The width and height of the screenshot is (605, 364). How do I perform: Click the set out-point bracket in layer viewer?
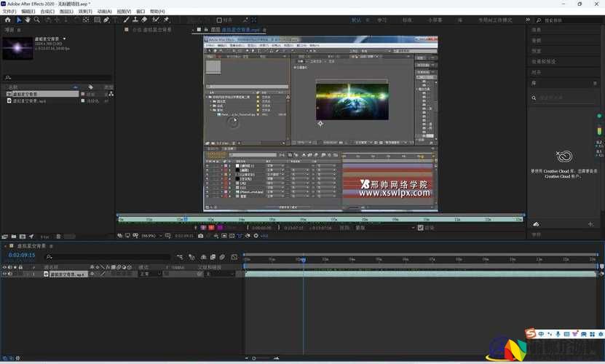(279, 228)
